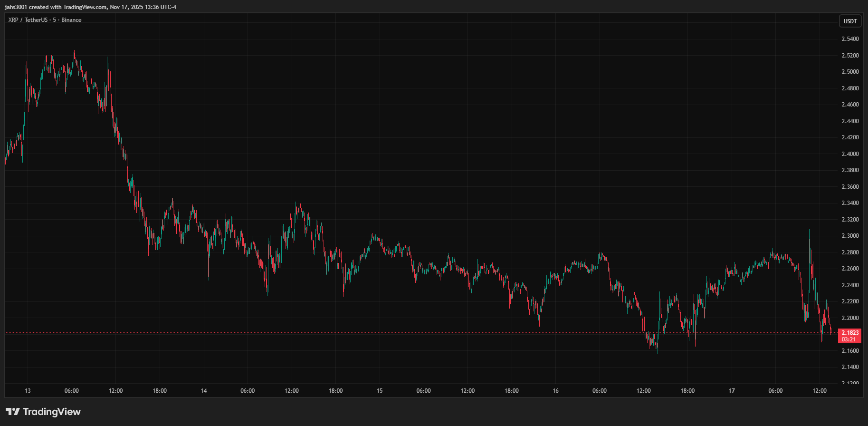
Task: Open the USDT currency selector
Action: pyautogui.click(x=850, y=21)
